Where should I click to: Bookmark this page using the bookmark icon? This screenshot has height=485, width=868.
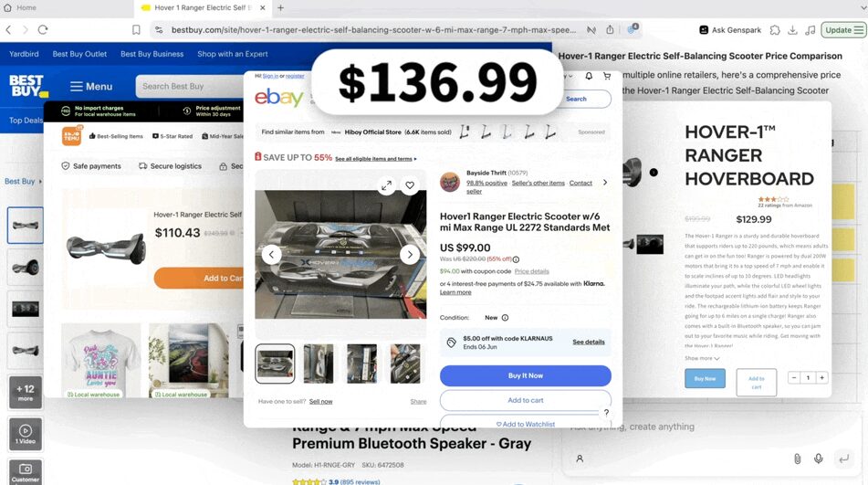[x=136, y=30]
